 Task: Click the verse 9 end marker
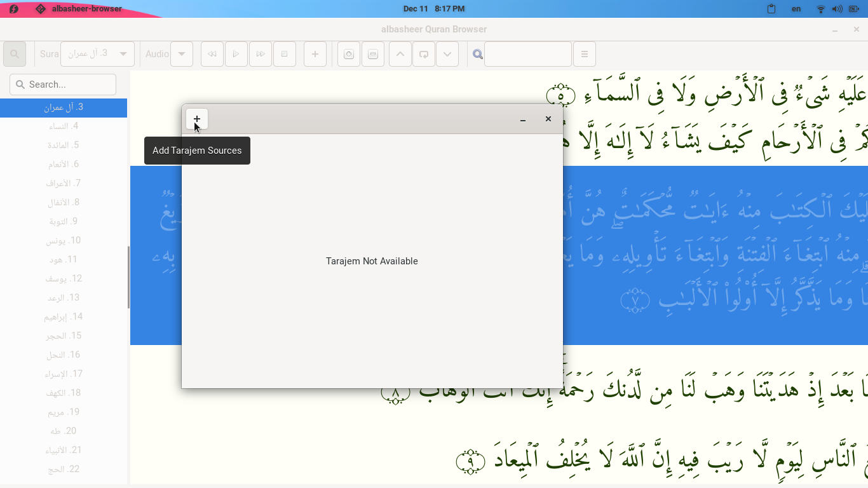[x=471, y=462]
